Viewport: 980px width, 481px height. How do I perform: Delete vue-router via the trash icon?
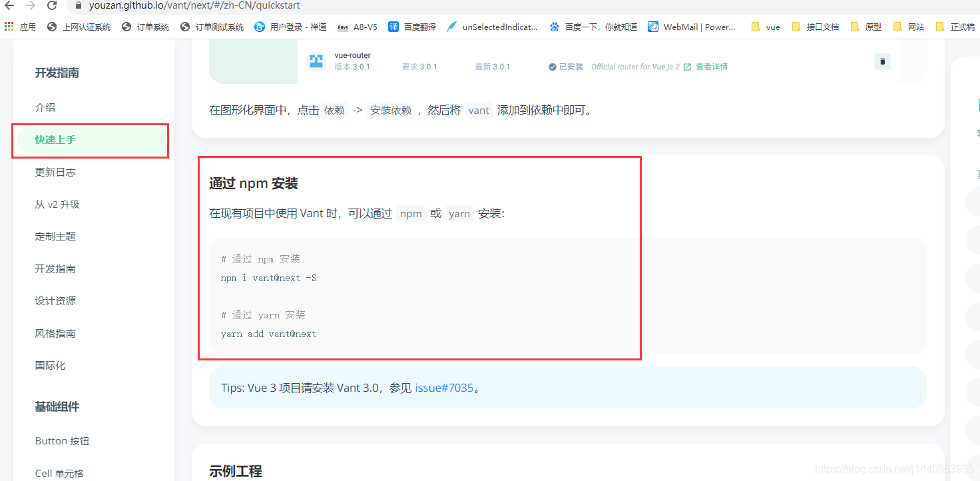pyautogui.click(x=882, y=61)
